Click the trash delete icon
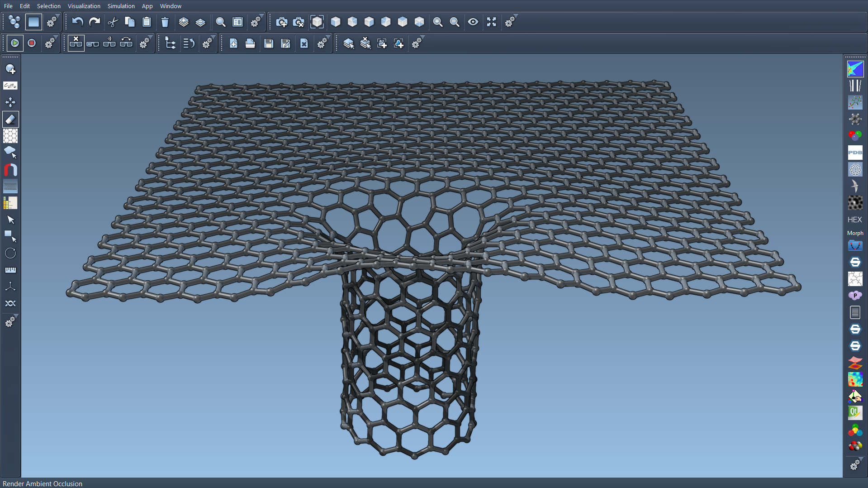 (x=165, y=22)
